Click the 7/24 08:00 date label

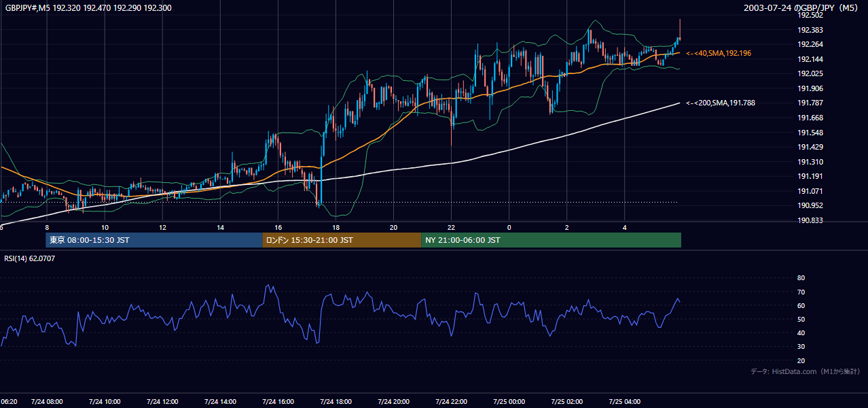coord(47,402)
